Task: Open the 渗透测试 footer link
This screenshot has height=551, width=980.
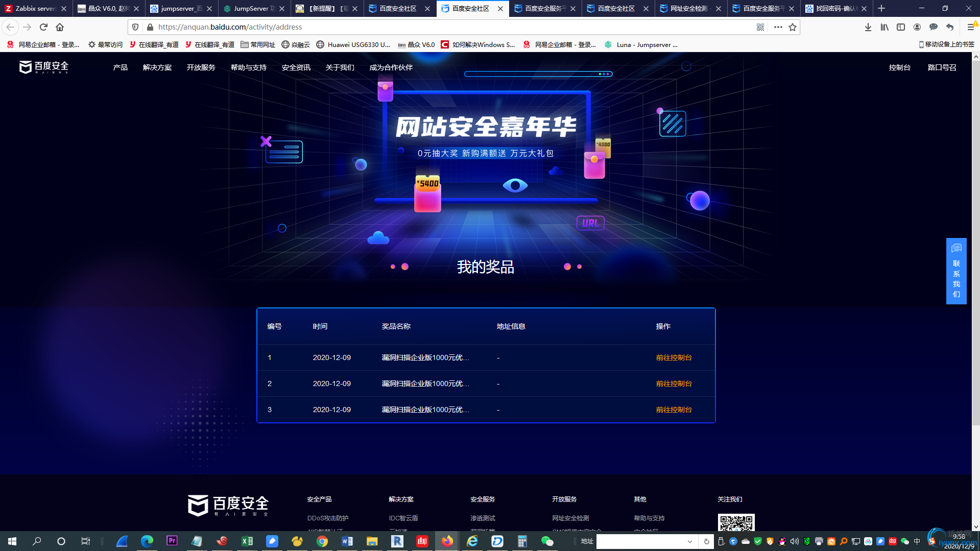Action: [x=483, y=518]
